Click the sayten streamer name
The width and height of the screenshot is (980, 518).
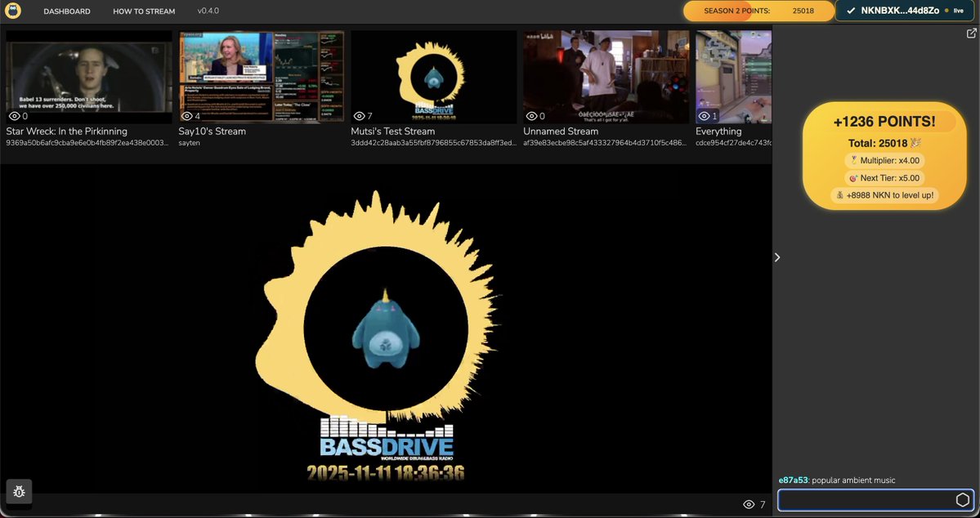click(x=190, y=143)
